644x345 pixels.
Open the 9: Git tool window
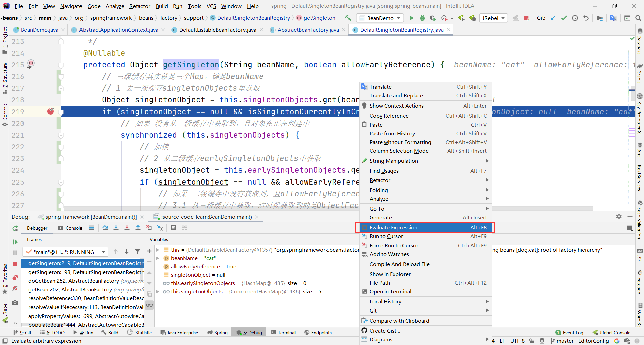point(22,333)
